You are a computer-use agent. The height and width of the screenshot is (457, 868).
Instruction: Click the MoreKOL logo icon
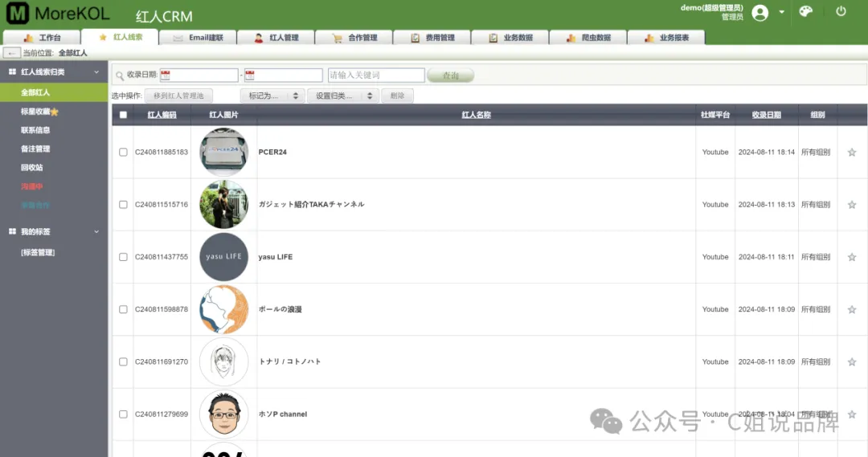click(x=17, y=13)
